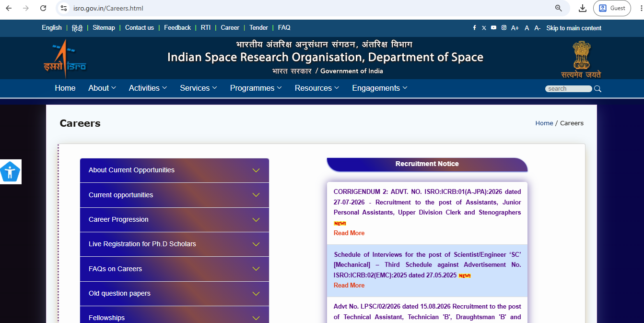Image resolution: width=644 pixels, height=323 pixels.
Task: Increase font size with A+
Action: click(x=515, y=28)
